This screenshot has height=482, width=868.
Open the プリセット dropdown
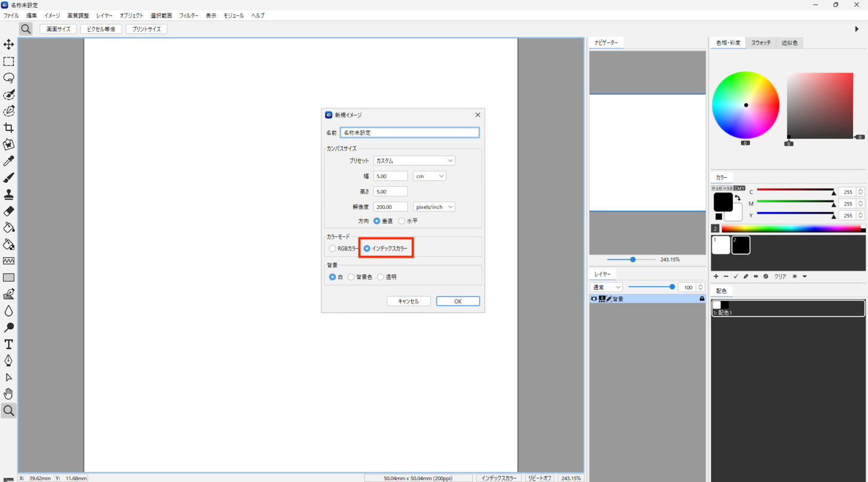coord(414,160)
